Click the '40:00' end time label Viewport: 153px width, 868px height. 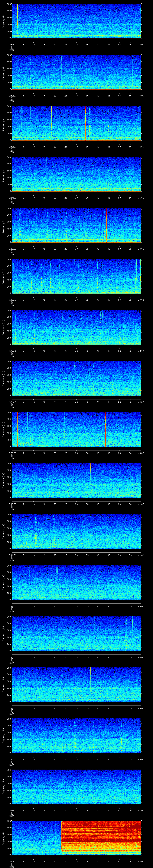141,453
